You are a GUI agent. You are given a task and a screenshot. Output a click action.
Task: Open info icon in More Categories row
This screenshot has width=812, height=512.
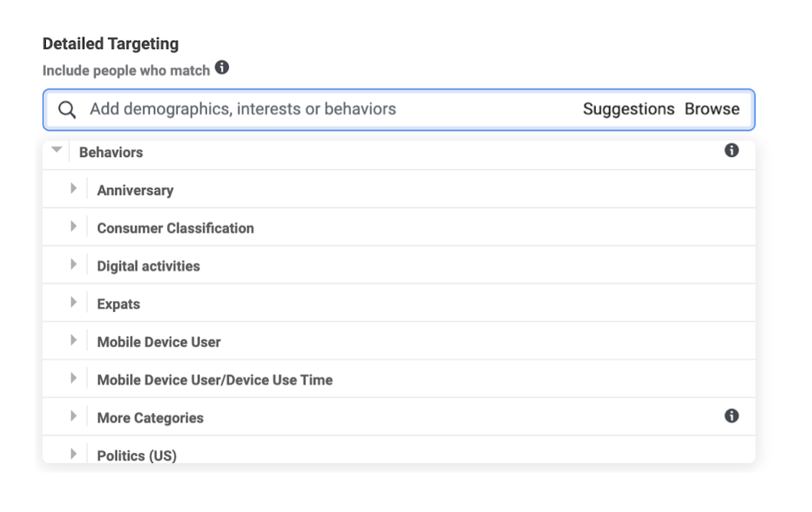[732, 416]
